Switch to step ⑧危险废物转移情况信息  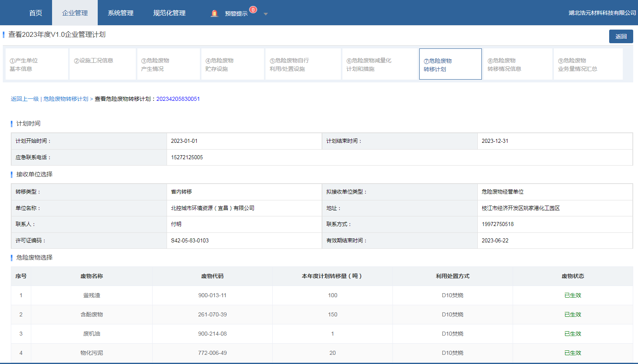click(518, 64)
